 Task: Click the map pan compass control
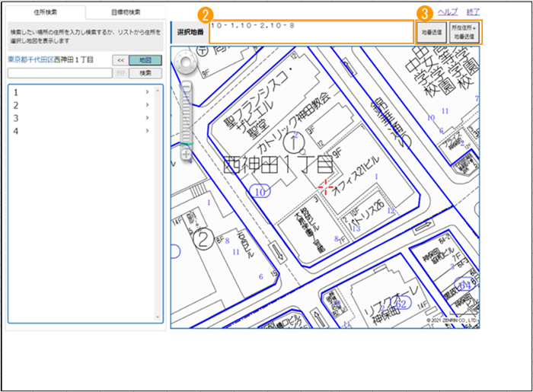click(x=185, y=65)
